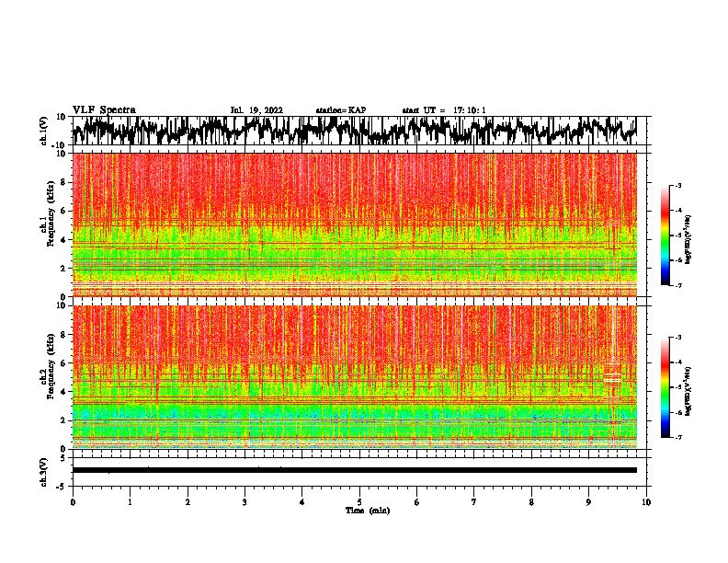Image resolution: width=728 pixels, height=563 pixels.
Task: Click time axis tick label "3"
Action: tap(245, 502)
